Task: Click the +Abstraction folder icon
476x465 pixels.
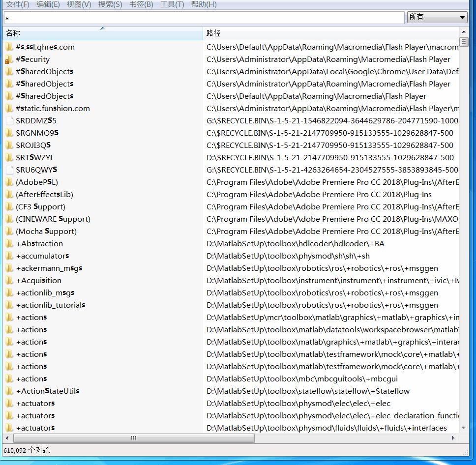Action: pos(9,244)
